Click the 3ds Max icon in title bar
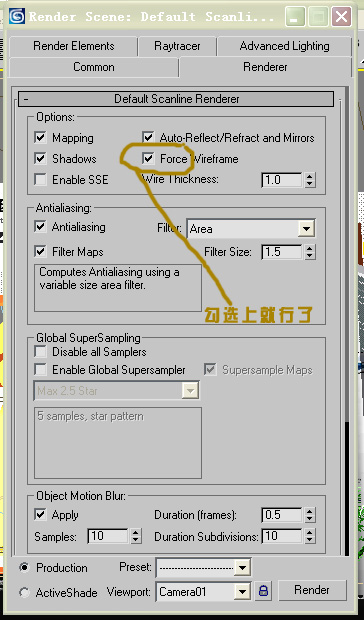Screen dimensions: 364x620 pyautogui.click(x=17, y=16)
